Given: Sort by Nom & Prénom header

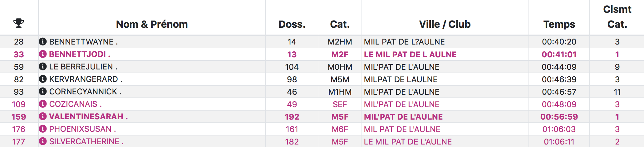Looking at the screenshot, I should [152, 24].
